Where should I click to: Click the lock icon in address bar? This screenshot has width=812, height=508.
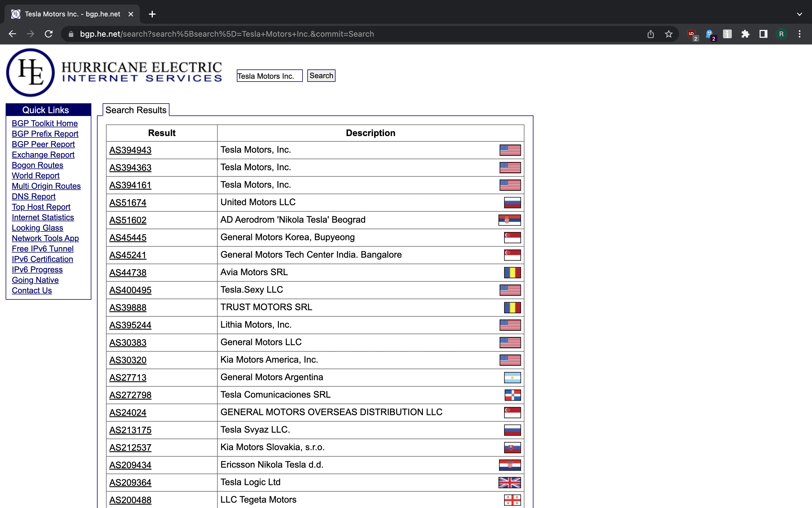71,34
